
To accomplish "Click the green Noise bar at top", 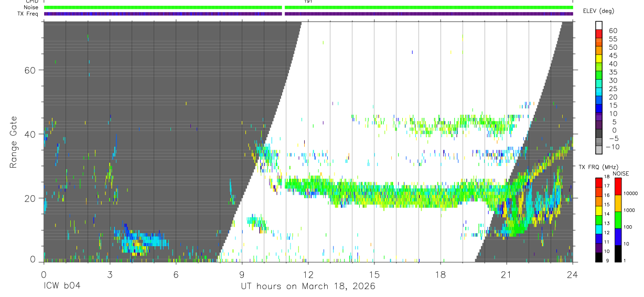I will (x=308, y=7).
